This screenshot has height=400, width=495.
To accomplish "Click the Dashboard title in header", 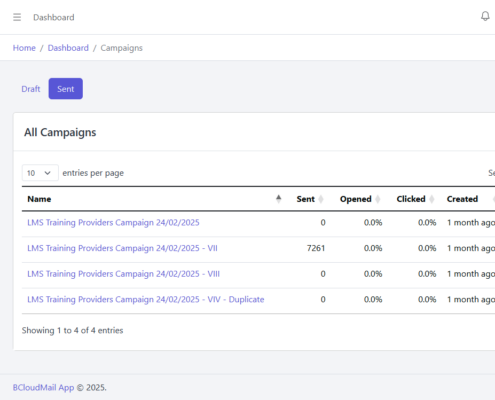I will pyautogui.click(x=54, y=17).
